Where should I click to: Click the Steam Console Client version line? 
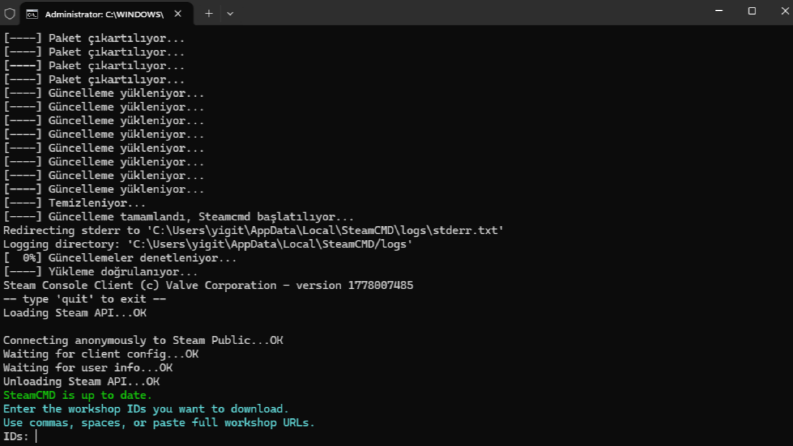pos(208,286)
